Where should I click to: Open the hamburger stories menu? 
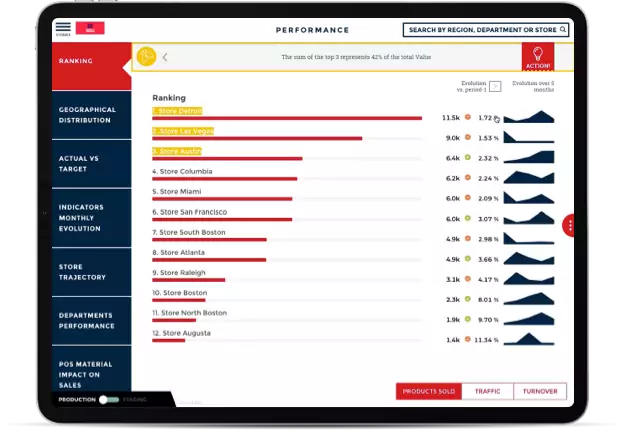pos(63,28)
